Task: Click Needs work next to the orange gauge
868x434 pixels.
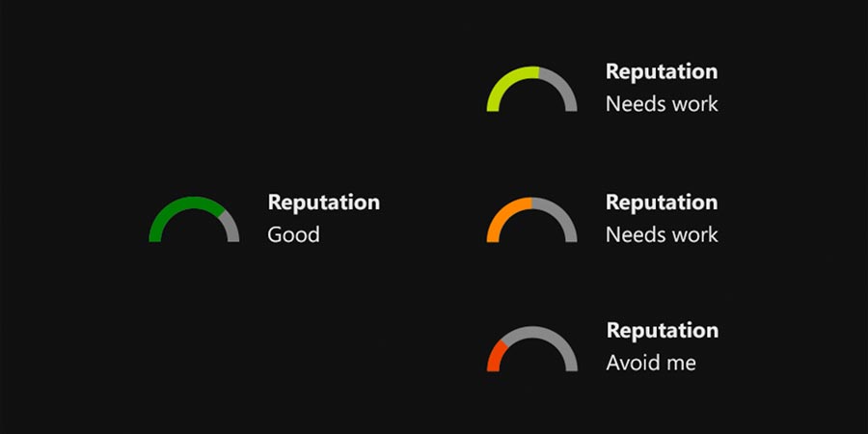Action: click(x=662, y=234)
